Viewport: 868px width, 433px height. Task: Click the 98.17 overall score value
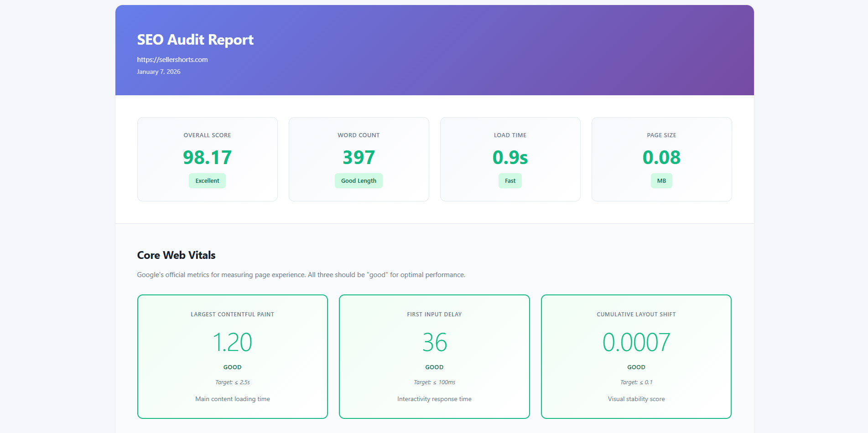[207, 158]
